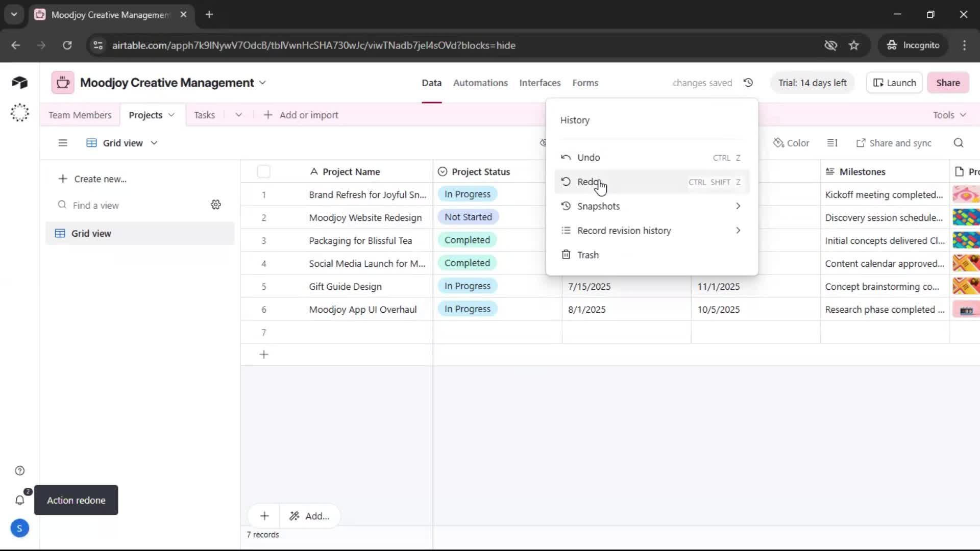
Task: Open notifications bell icon
Action: click(20, 500)
